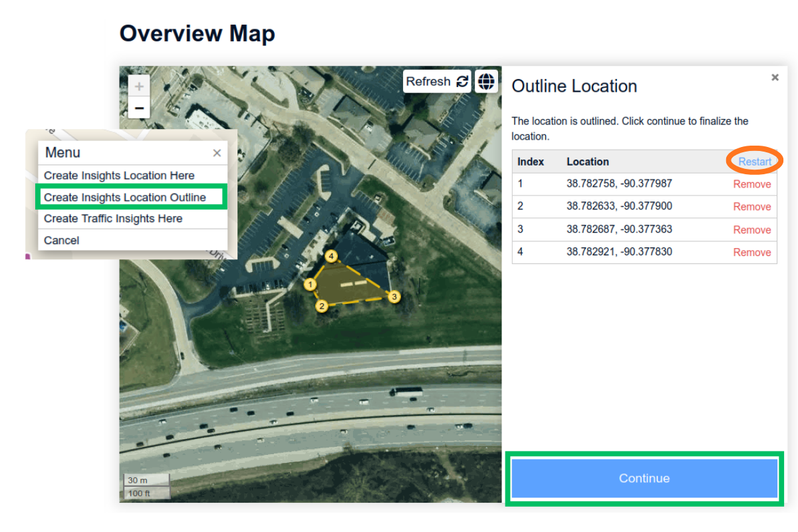Screen dimensions: 798x532
Task: Select outline vertex marker 3
Action: coord(395,297)
